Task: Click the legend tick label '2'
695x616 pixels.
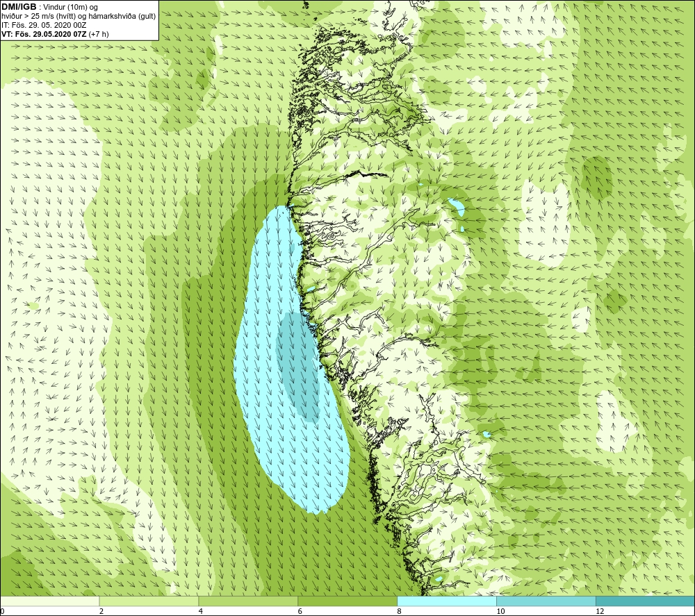Action: point(101,611)
